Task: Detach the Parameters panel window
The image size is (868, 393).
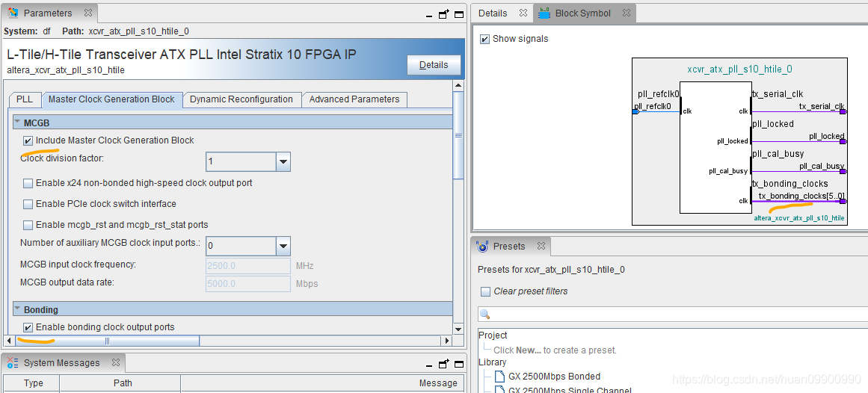Action: (444, 14)
